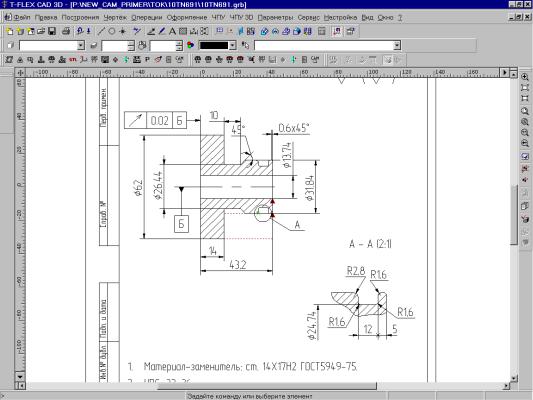The image size is (533, 400).
Task: Click the red 'sm' CAM toolbar icon
Action: click(72, 60)
